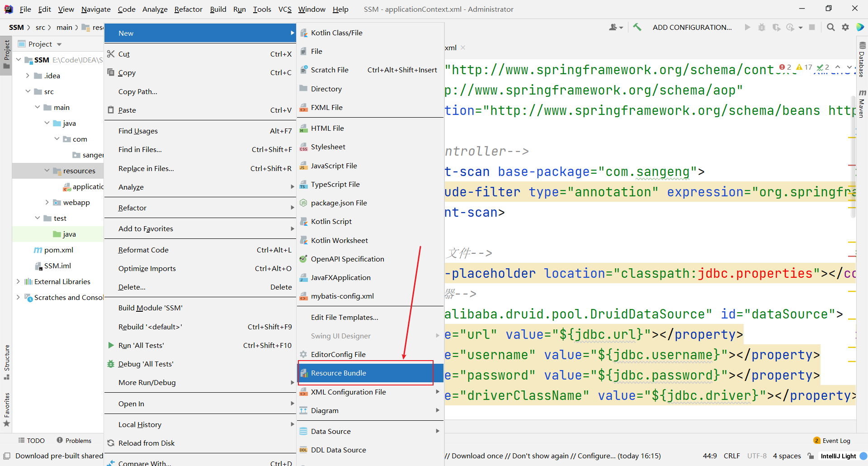Open the Refactor menu in menu bar
Image resolution: width=868 pixels, height=466 pixels.
coord(188,9)
